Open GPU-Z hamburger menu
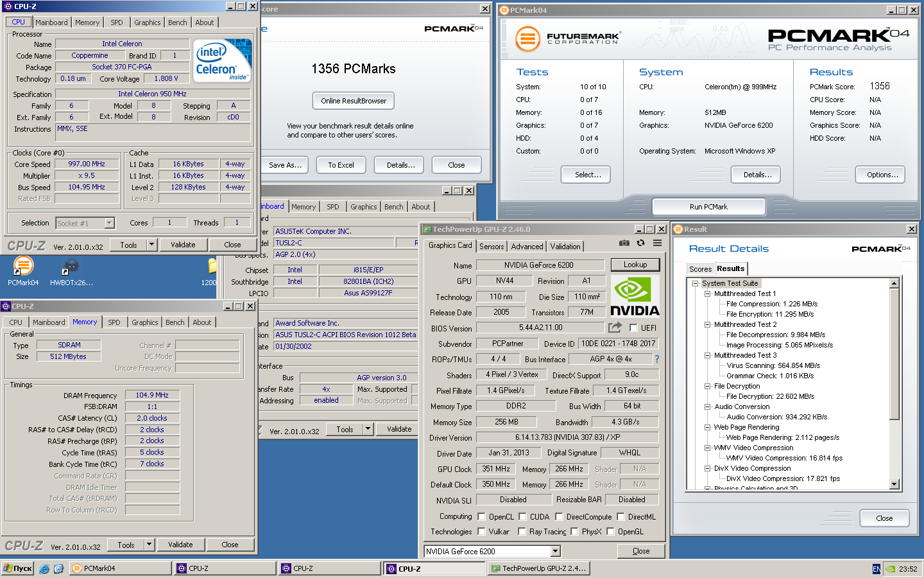924x578 pixels. pyautogui.click(x=658, y=243)
